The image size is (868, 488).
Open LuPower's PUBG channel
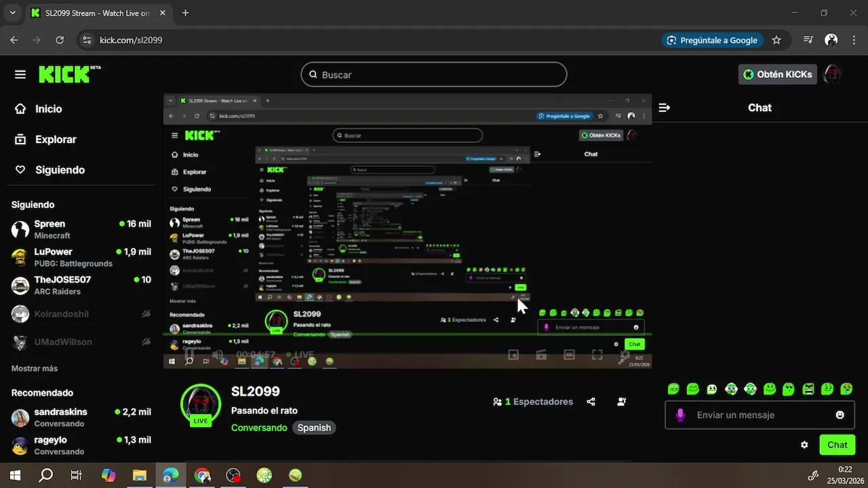click(x=81, y=257)
